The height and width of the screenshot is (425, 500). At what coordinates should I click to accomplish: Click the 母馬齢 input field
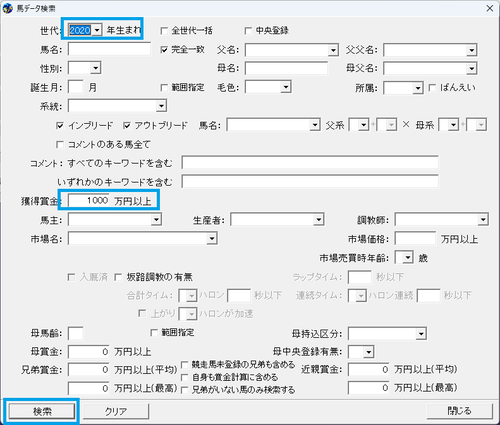[76, 333]
